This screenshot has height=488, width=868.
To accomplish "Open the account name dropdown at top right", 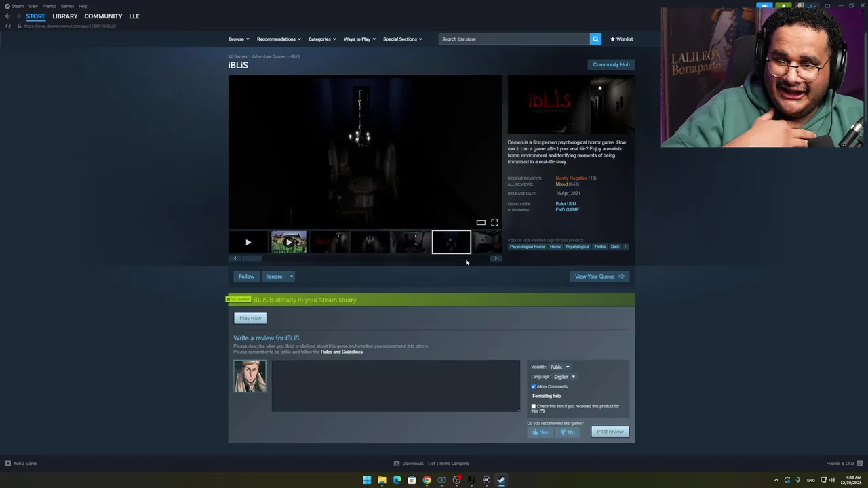I will tap(810, 6).
